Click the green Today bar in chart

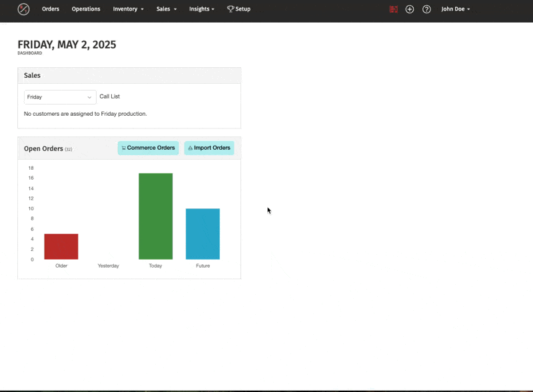tap(155, 216)
